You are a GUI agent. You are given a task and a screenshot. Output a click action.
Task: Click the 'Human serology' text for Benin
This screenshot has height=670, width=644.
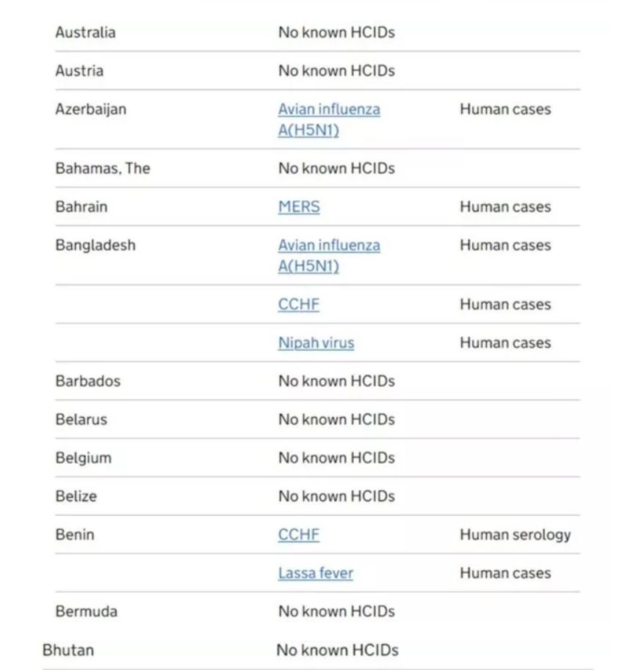pos(515,535)
